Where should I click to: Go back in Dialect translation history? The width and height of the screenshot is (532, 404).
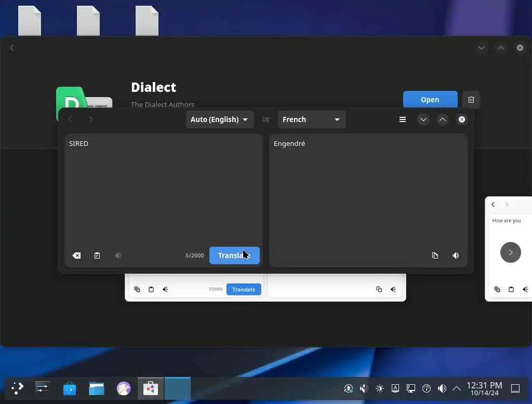[70, 119]
